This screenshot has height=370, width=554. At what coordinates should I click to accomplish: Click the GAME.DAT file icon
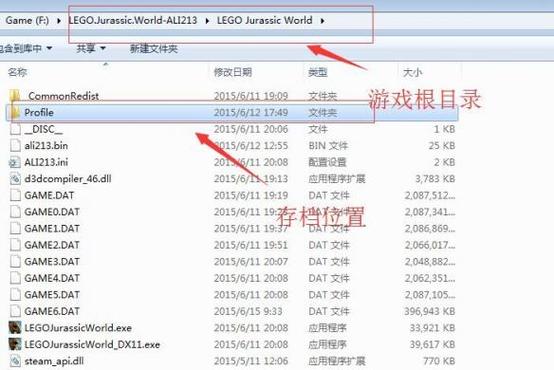pos(15,195)
